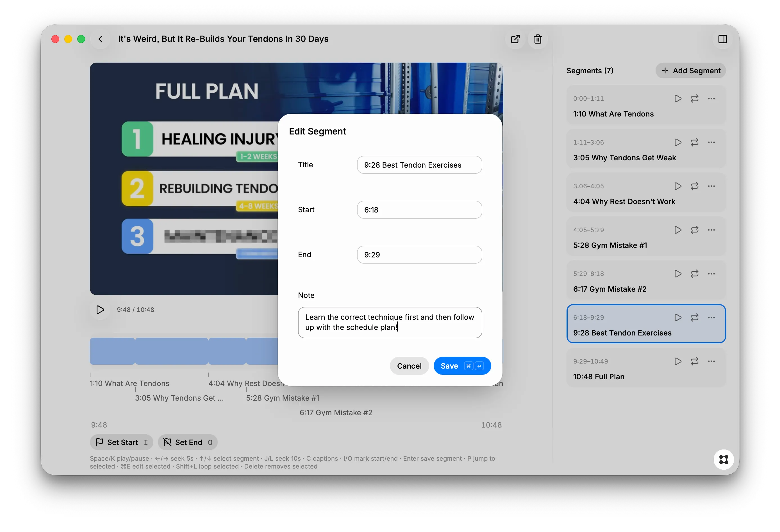Image resolution: width=780 pixels, height=532 pixels.
Task: Loop the Gym Mistake #1 segment
Action: (x=694, y=230)
